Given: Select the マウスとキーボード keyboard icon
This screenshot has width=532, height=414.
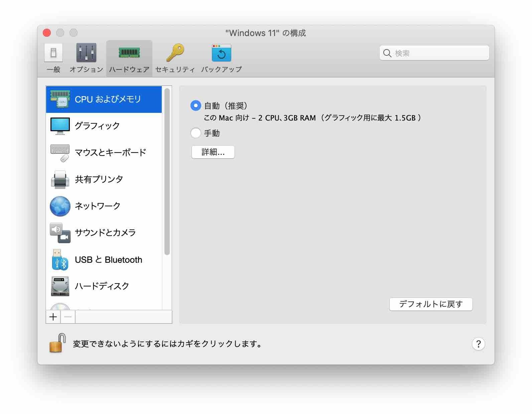Looking at the screenshot, I should (60, 153).
